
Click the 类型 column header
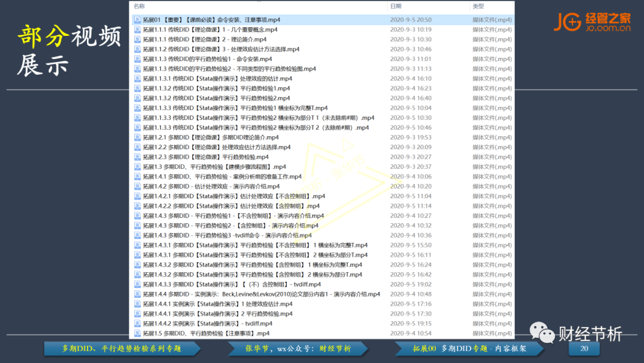coord(478,6)
